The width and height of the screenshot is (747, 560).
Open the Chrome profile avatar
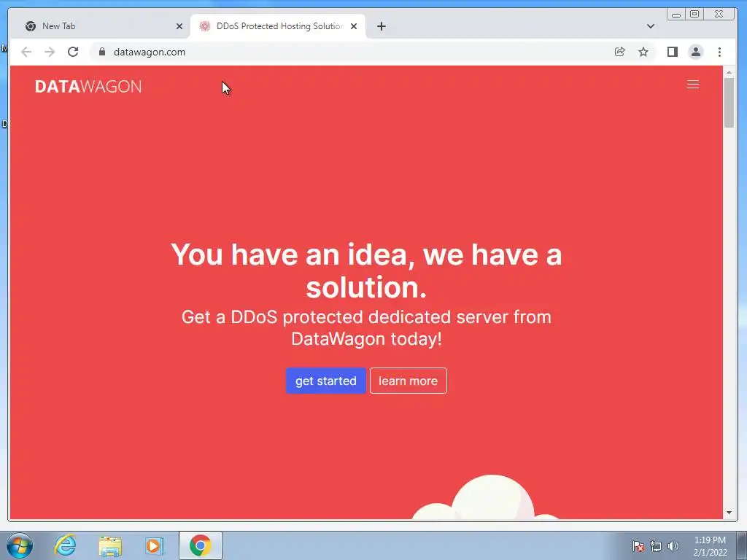tap(695, 52)
